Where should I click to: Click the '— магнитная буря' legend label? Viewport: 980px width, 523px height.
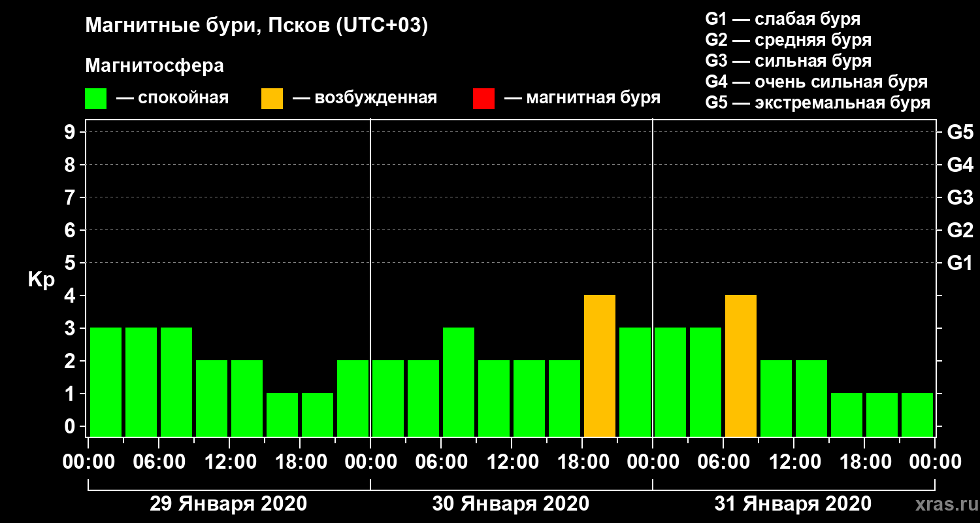(583, 99)
